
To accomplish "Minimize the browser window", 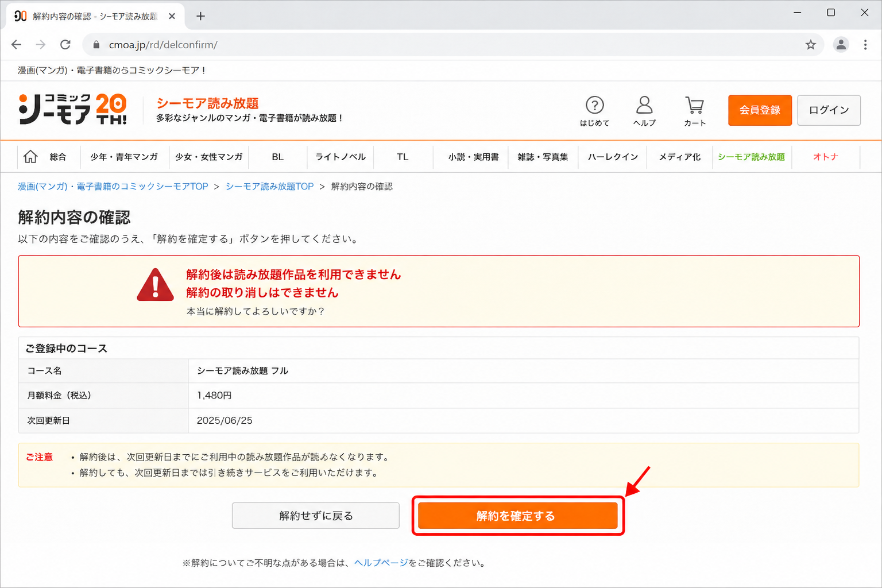I will click(797, 13).
